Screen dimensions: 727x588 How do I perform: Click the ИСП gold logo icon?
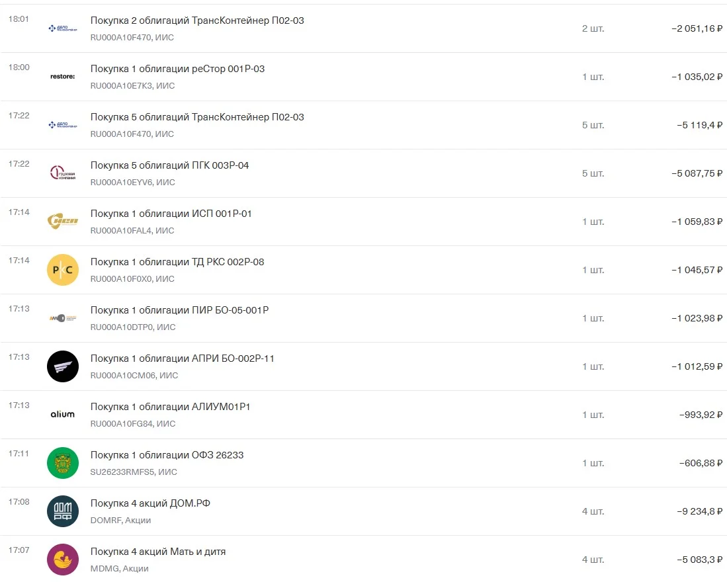(63, 221)
